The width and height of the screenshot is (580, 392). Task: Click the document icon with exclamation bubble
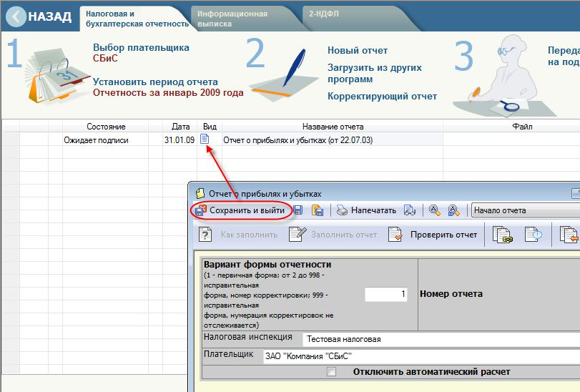tap(533, 235)
